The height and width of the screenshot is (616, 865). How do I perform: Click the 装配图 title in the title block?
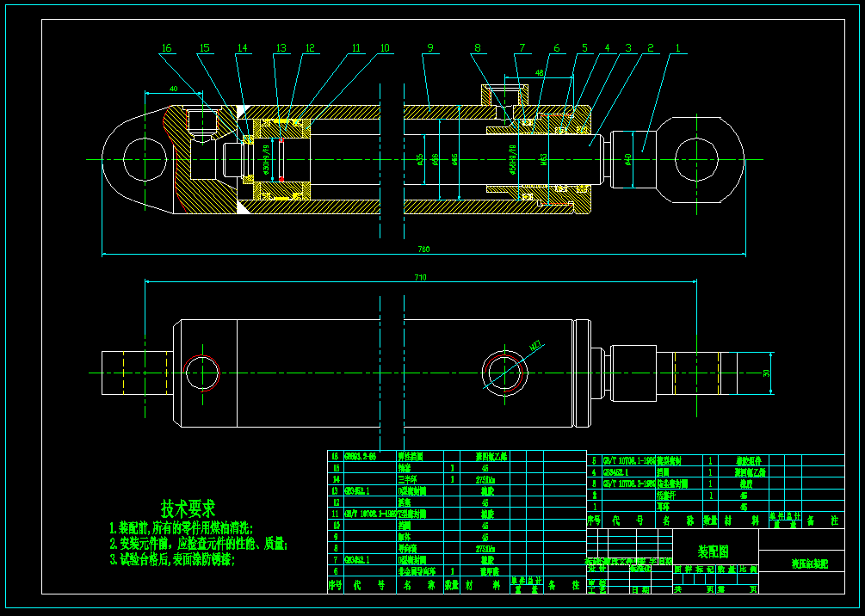tap(715, 550)
